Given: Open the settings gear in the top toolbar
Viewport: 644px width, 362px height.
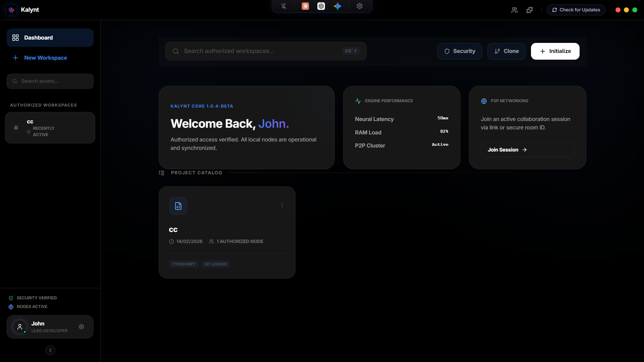Looking at the screenshot, I should click(x=360, y=6).
